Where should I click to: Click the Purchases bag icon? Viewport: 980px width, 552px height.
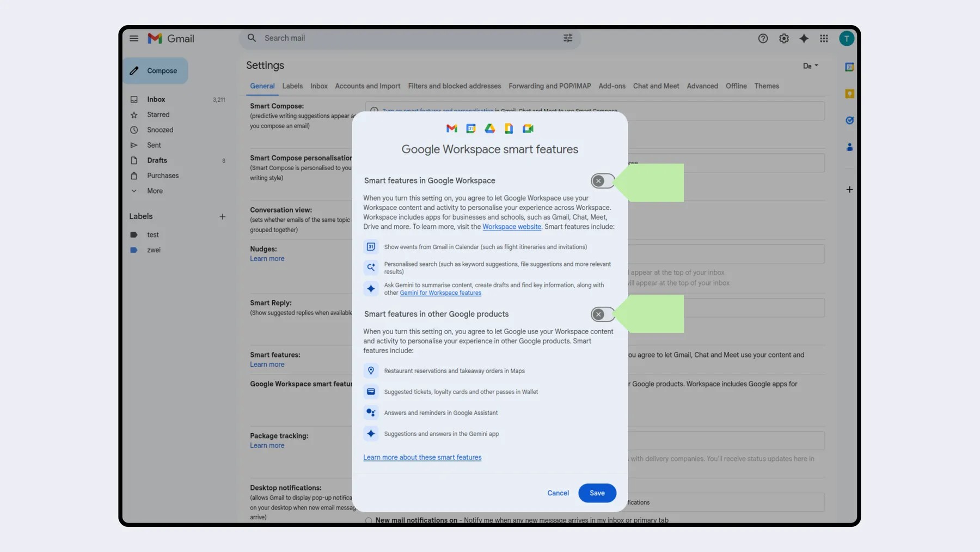(134, 176)
